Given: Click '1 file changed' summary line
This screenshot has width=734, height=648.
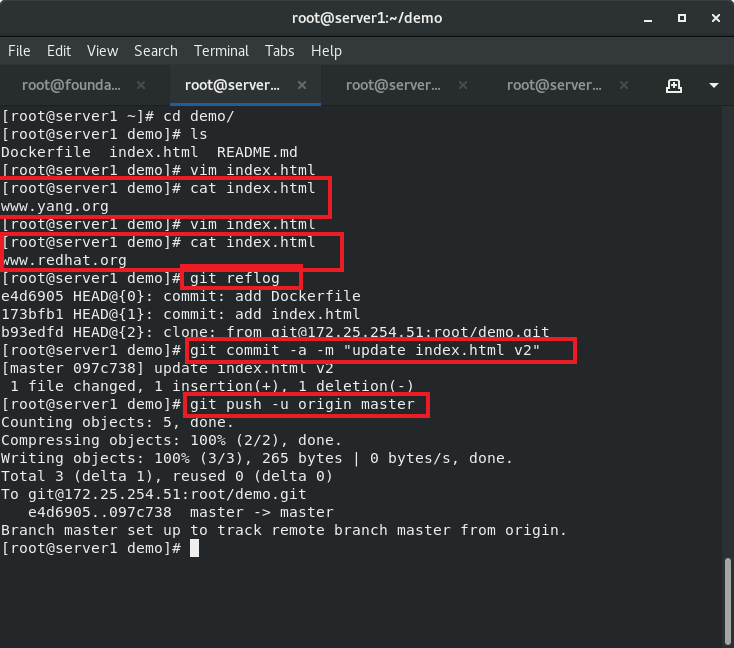Looking at the screenshot, I should click(212, 386).
